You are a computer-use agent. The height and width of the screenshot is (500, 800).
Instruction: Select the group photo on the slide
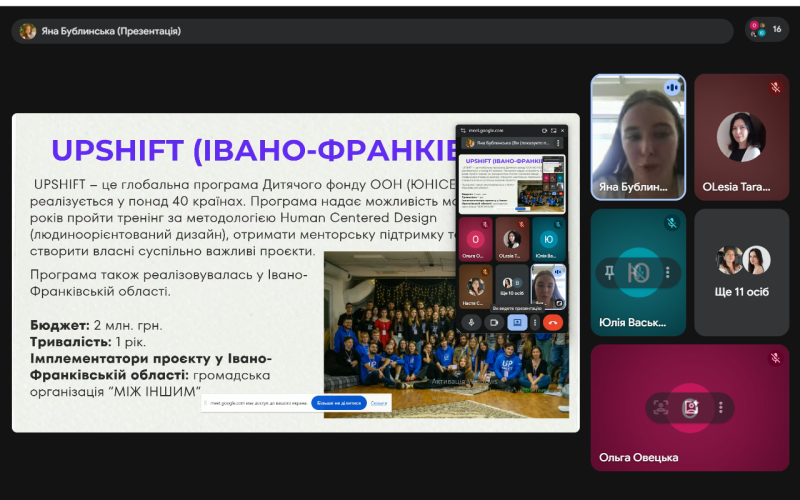tap(446, 334)
